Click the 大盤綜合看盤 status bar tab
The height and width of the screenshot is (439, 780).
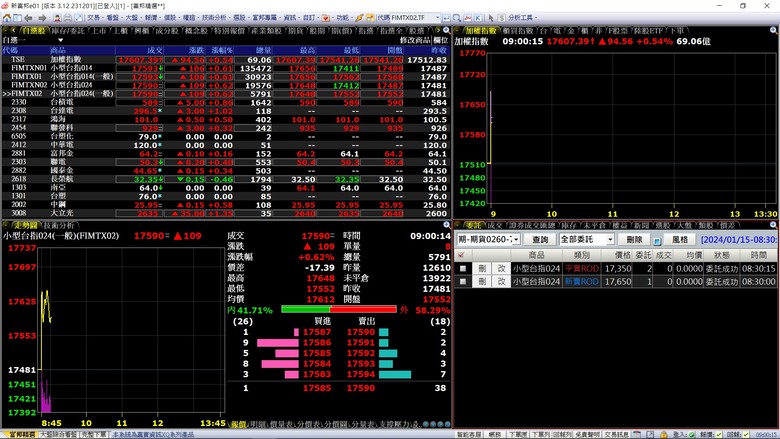pos(58,434)
